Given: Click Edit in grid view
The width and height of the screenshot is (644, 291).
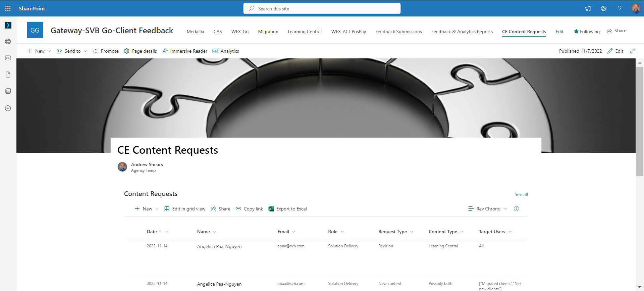Looking at the screenshot, I should coord(185,209).
